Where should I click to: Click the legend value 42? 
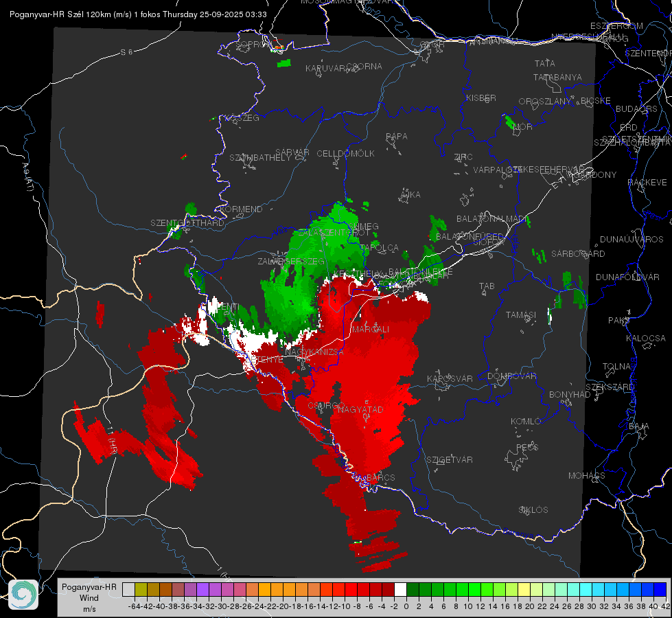pyautogui.click(x=665, y=606)
